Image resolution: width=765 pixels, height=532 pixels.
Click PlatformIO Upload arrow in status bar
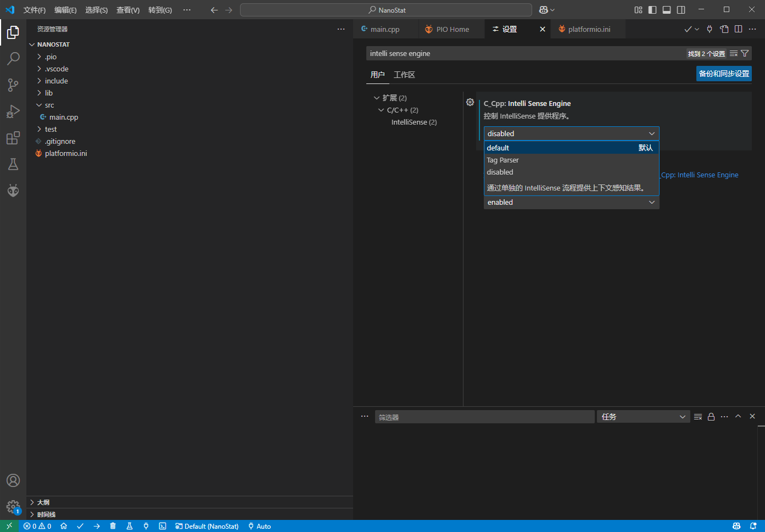click(97, 526)
